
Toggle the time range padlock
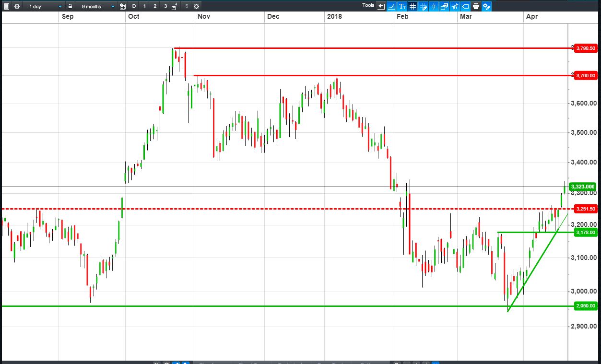(x=70, y=6)
